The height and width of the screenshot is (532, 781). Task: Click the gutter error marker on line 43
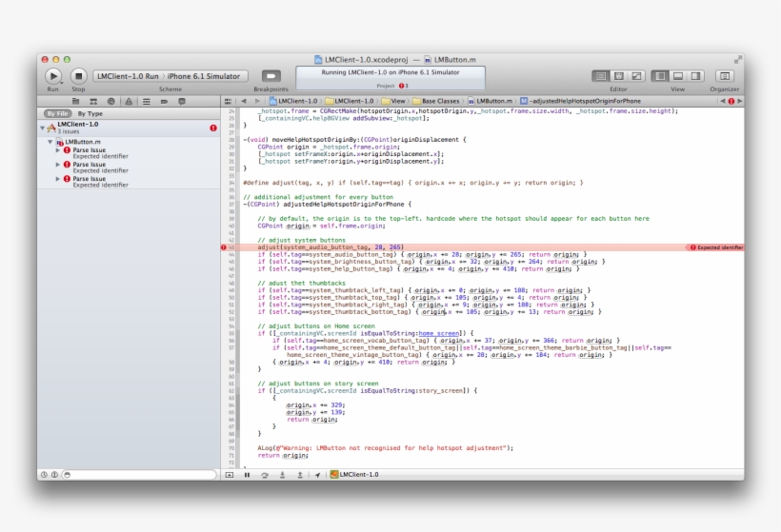(223, 247)
